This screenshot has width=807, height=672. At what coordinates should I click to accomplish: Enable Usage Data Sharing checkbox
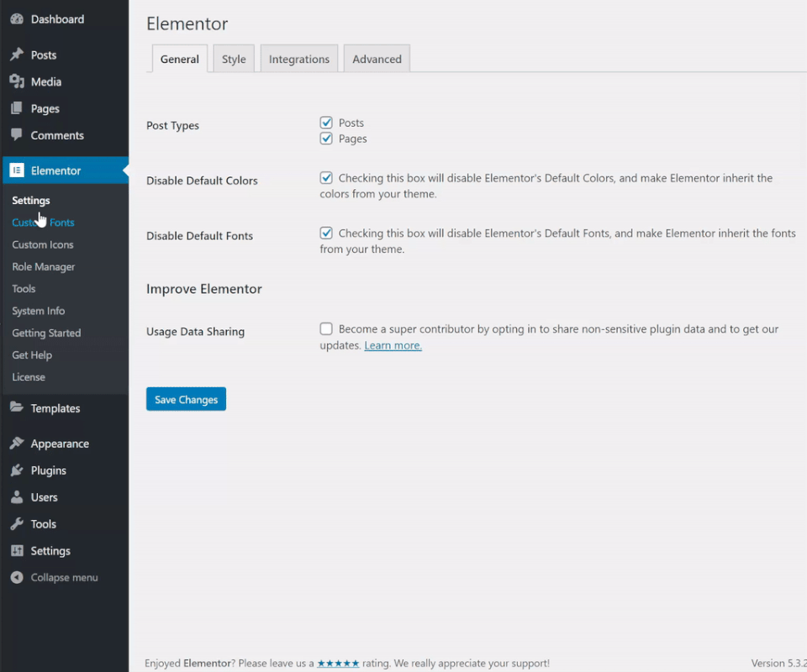pos(326,328)
